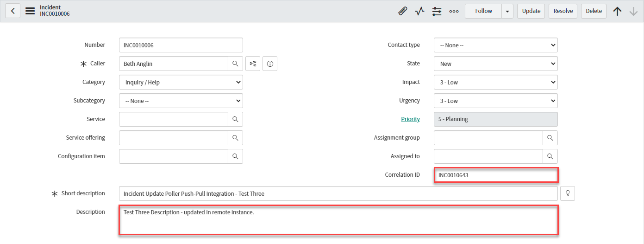Open Assignment group lookup search icon
Screen dimensions: 644x244
[x=550, y=138]
